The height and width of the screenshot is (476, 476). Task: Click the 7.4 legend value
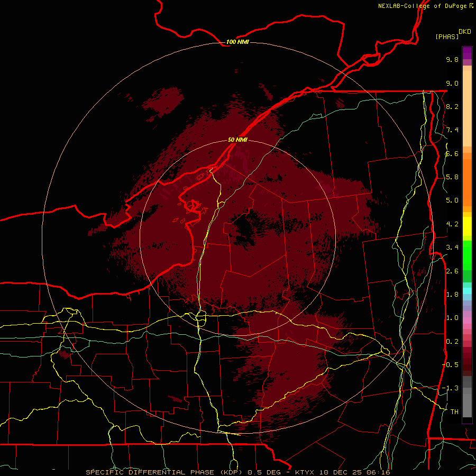coord(452,130)
